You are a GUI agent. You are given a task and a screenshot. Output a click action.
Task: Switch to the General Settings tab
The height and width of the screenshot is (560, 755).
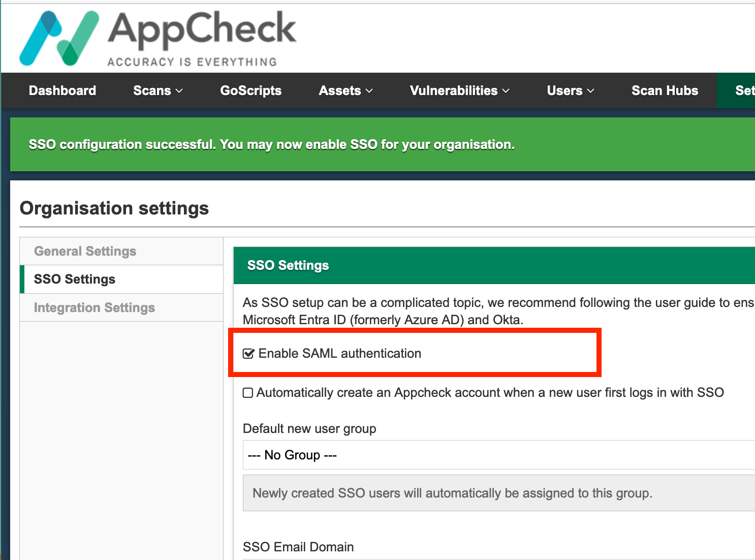point(85,251)
